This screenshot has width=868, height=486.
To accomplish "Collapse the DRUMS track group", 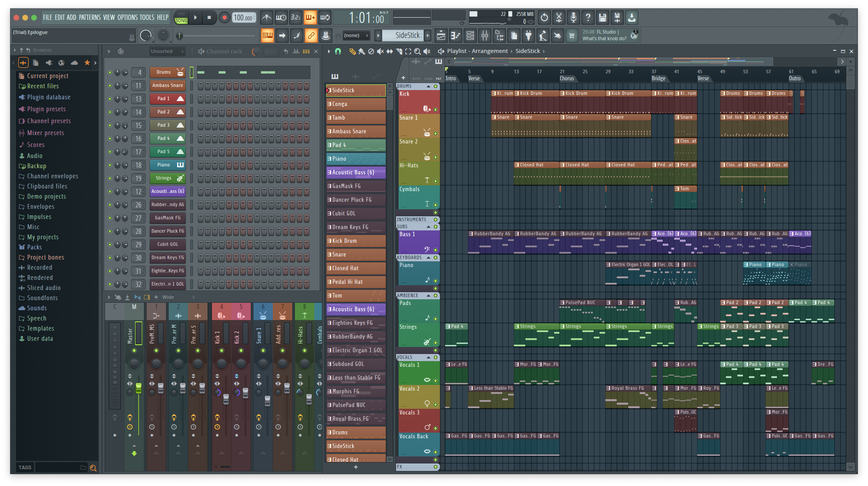I will coord(428,87).
